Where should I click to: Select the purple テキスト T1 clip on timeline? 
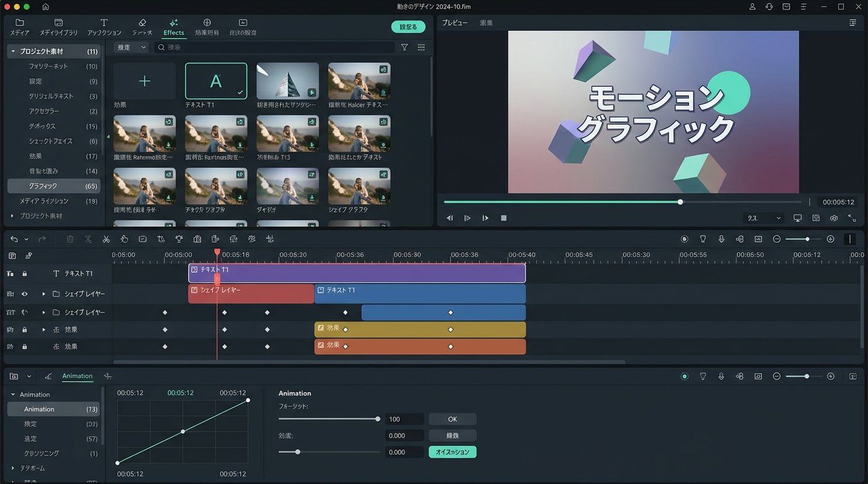click(357, 273)
